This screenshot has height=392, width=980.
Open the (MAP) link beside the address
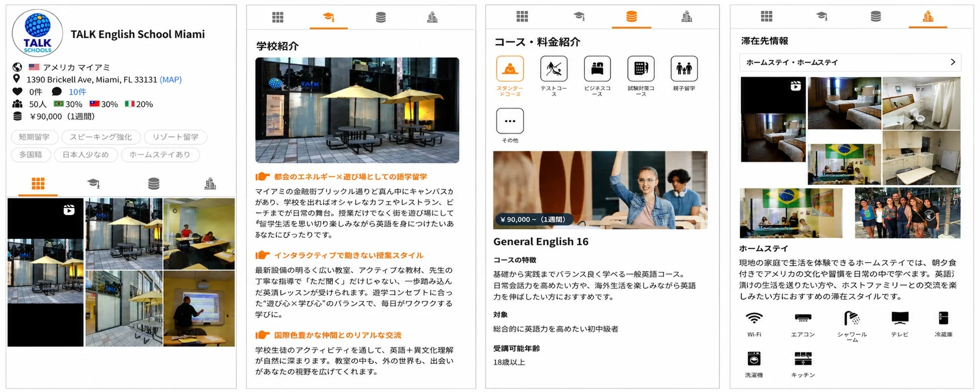pos(170,79)
